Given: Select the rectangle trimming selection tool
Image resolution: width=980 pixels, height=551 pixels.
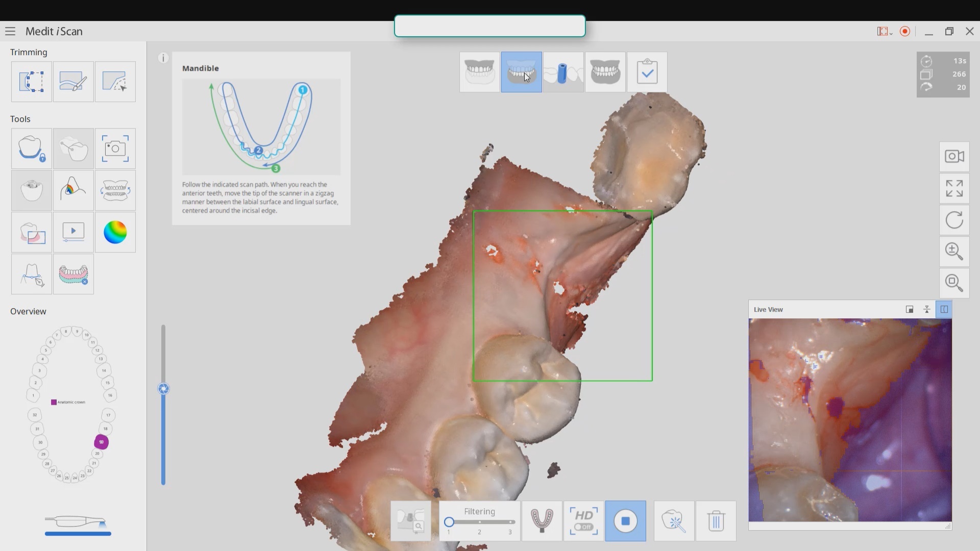Looking at the screenshot, I should click(32, 82).
